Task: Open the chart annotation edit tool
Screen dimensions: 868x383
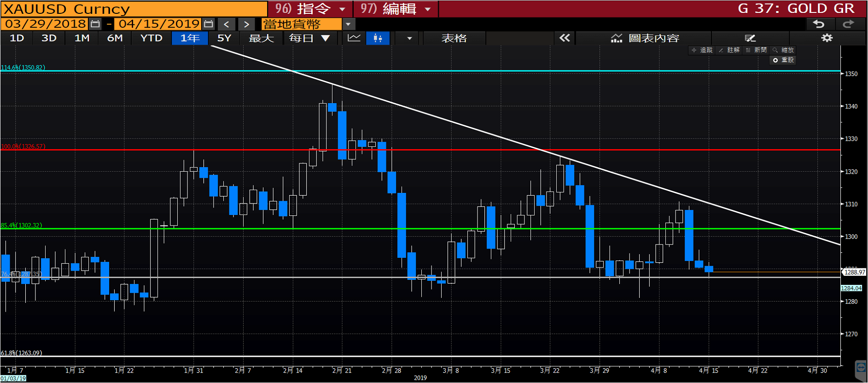Action: pyautogui.click(x=750, y=38)
